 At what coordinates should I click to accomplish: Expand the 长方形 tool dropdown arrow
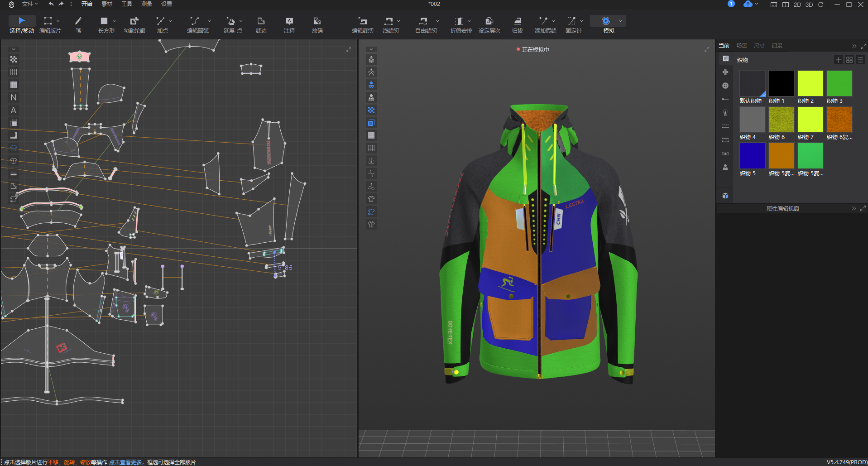click(114, 21)
